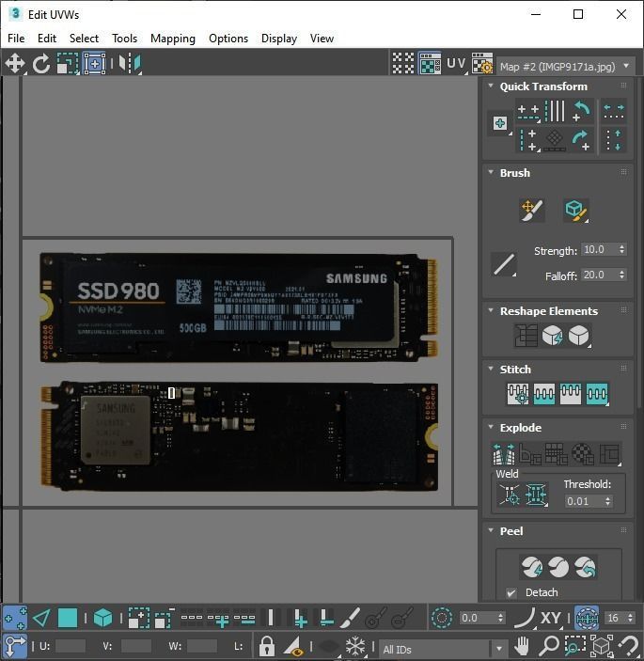Open the All IDs dropdown
Viewport: 644px width, 661px height.
442,649
